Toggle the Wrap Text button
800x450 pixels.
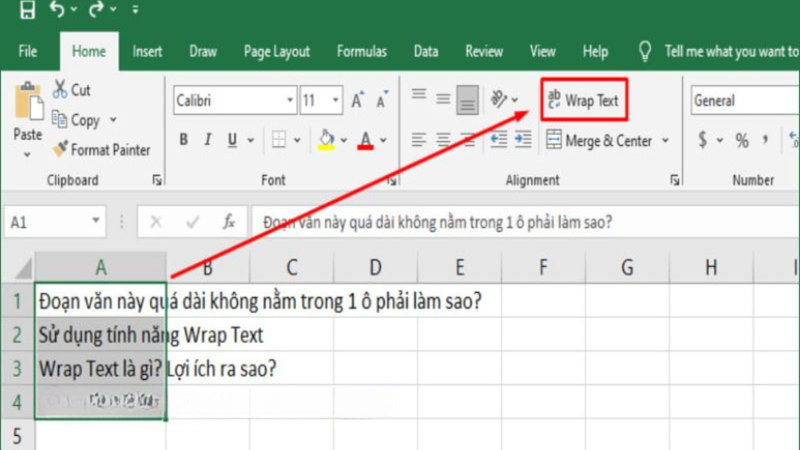pyautogui.click(x=584, y=100)
